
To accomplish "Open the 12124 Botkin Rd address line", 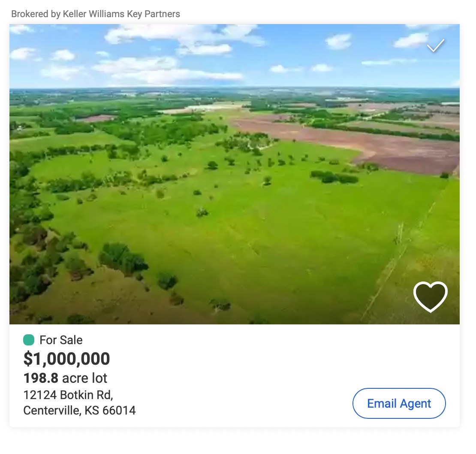I will pos(68,394).
